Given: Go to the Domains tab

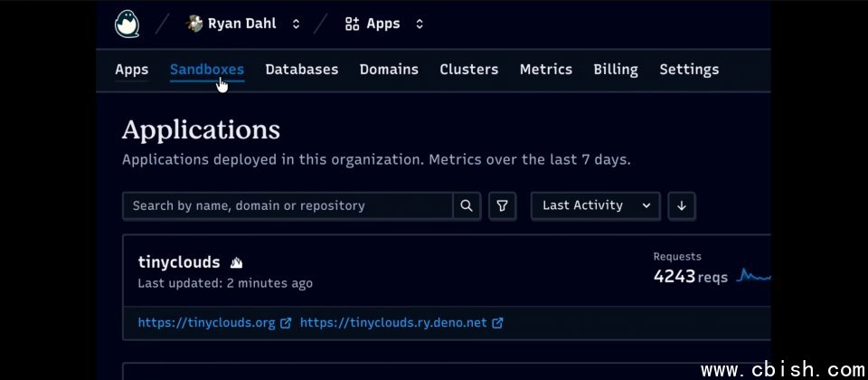Looking at the screenshot, I should pyautogui.click(x=389, y=70).
